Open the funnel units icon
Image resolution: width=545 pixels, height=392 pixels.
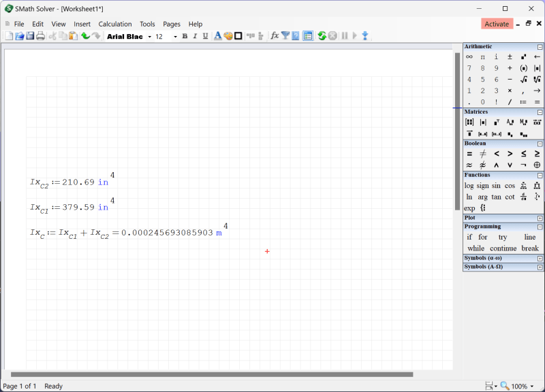[x=285, y=36]
